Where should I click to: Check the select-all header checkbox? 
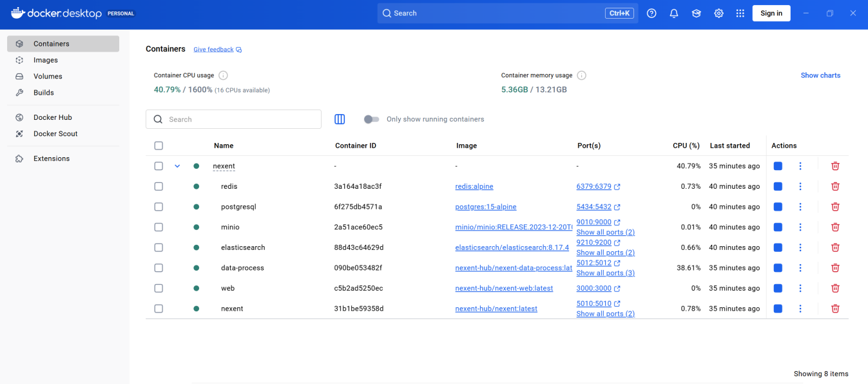[159, 146]
